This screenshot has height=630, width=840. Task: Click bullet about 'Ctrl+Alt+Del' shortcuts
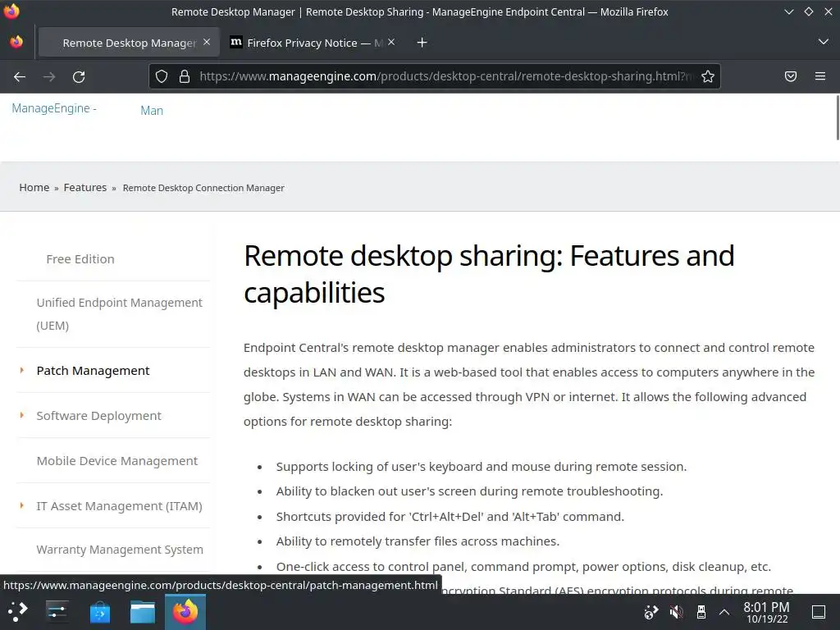click(450, 517)
